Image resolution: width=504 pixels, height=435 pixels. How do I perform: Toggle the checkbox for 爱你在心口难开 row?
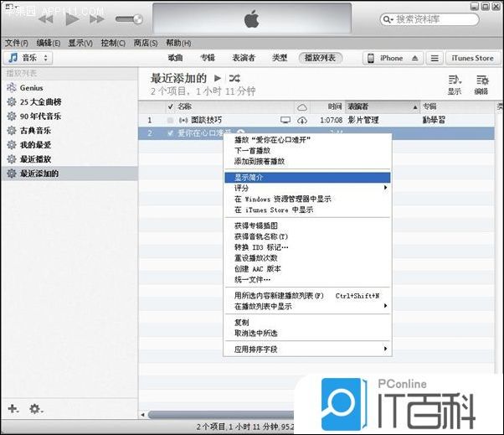[x=170, y=133]
